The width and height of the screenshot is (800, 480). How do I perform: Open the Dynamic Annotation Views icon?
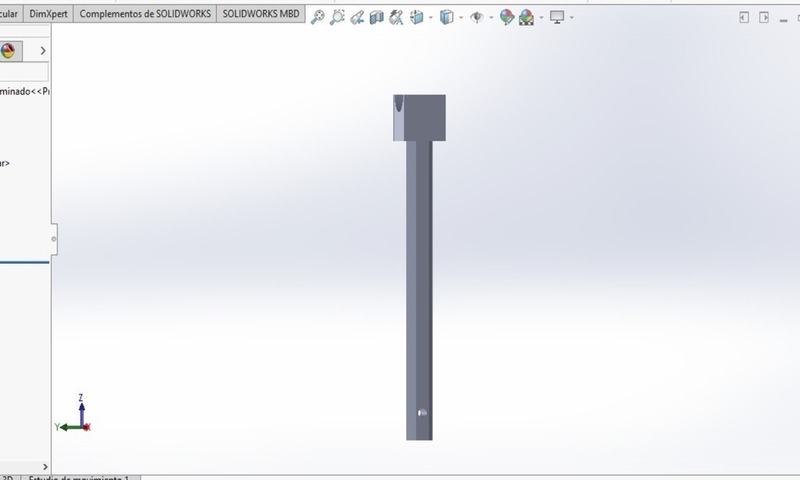tap(396, 17)
